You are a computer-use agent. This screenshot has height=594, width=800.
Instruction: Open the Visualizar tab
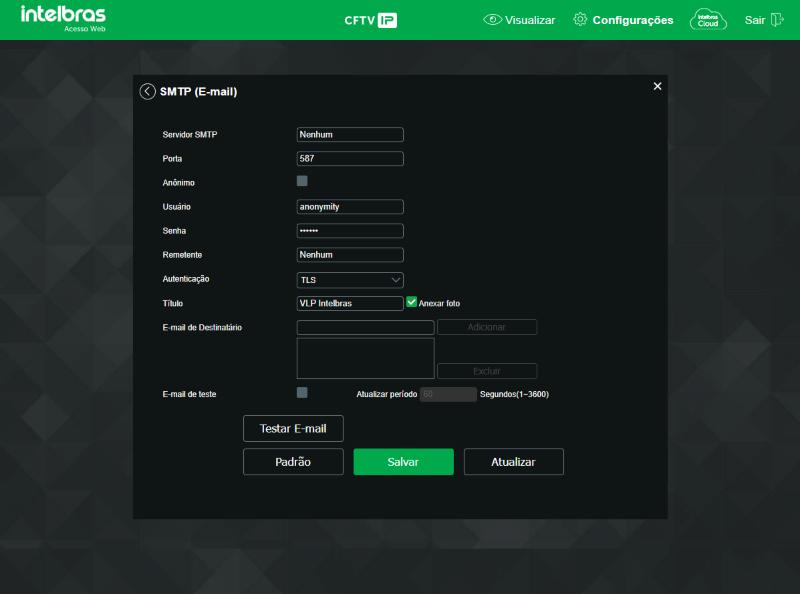(x=519, y=20)
